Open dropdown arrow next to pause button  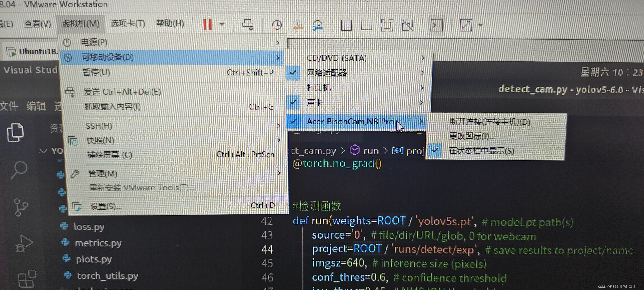coord(222,24)
